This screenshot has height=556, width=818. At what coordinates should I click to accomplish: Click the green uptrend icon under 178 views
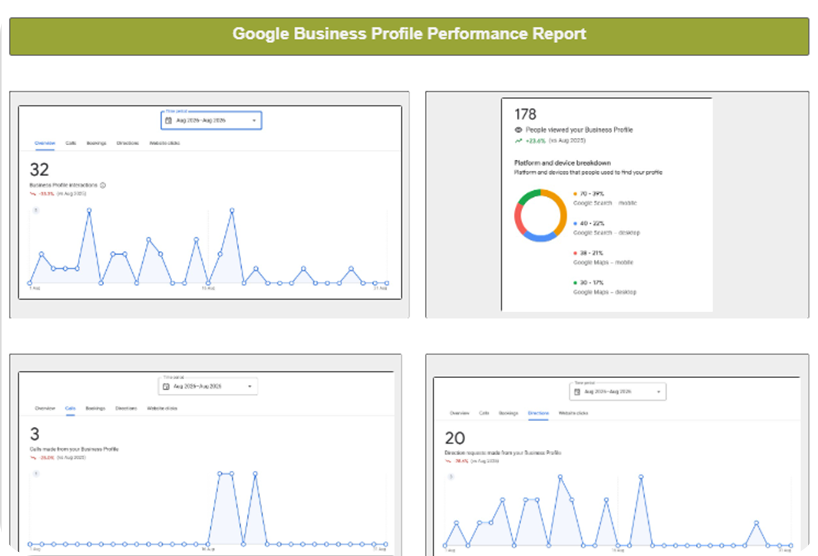518,141
